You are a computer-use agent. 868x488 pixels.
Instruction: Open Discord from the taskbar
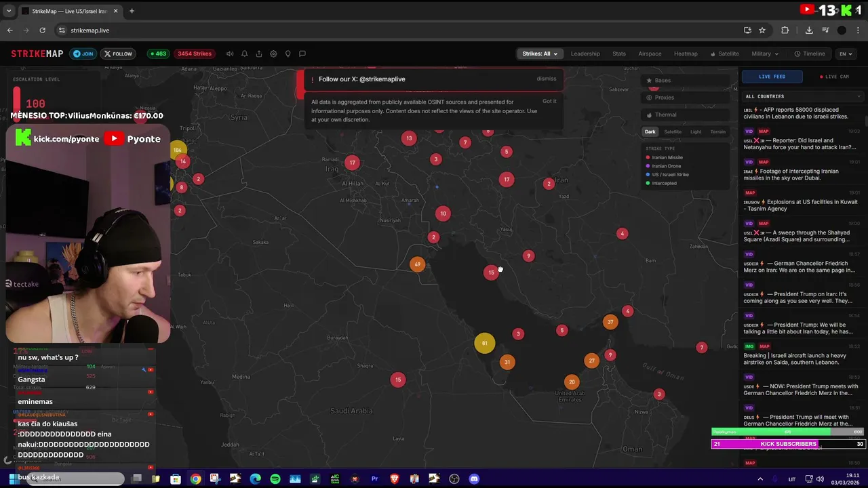(474, 479)
